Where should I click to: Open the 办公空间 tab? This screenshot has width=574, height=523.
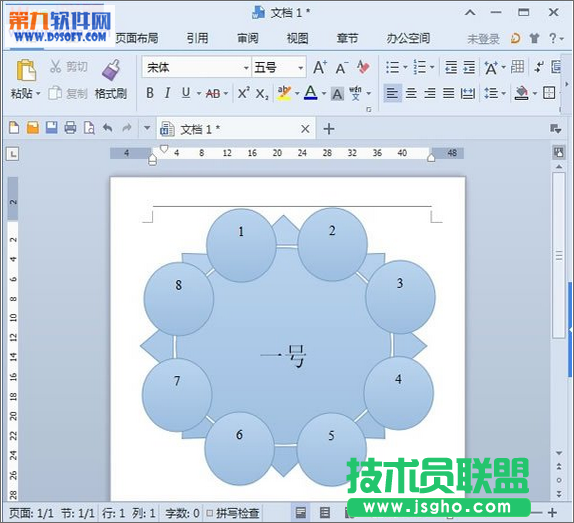[x=409, y=38]
